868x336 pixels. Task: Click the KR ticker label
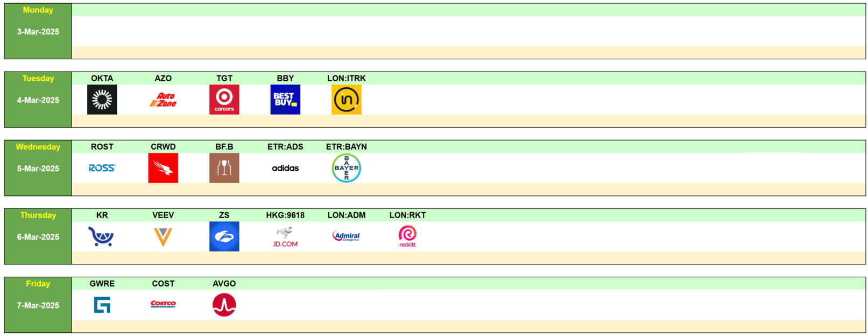point(102,215)
